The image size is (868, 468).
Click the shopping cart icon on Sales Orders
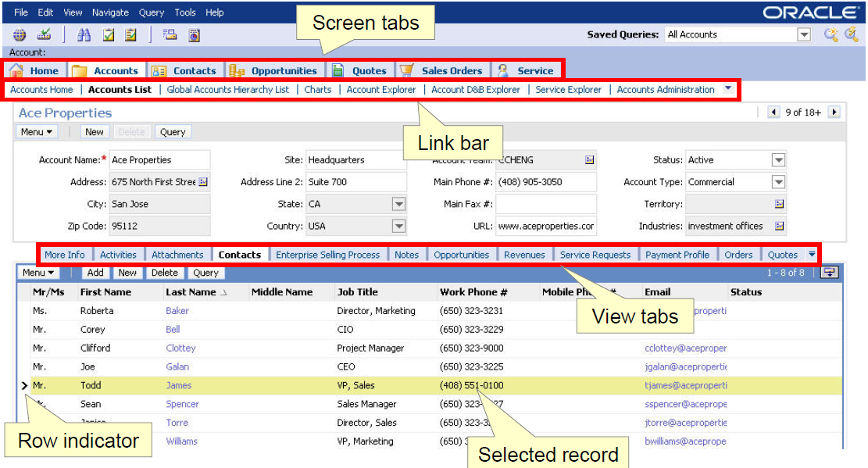click(407, 70)
